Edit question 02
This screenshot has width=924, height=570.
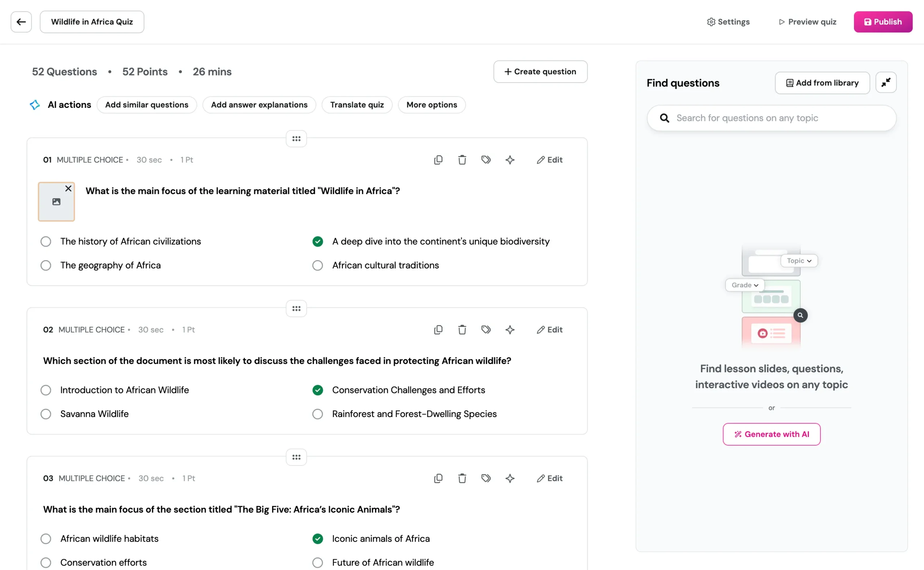pyautogui.click(x=549, y=329)
